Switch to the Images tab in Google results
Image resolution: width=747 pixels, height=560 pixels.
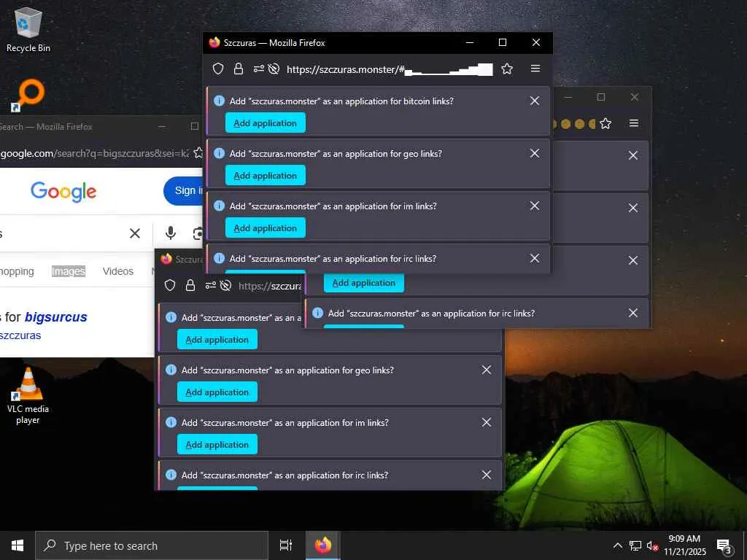click(x=69, y=271)
